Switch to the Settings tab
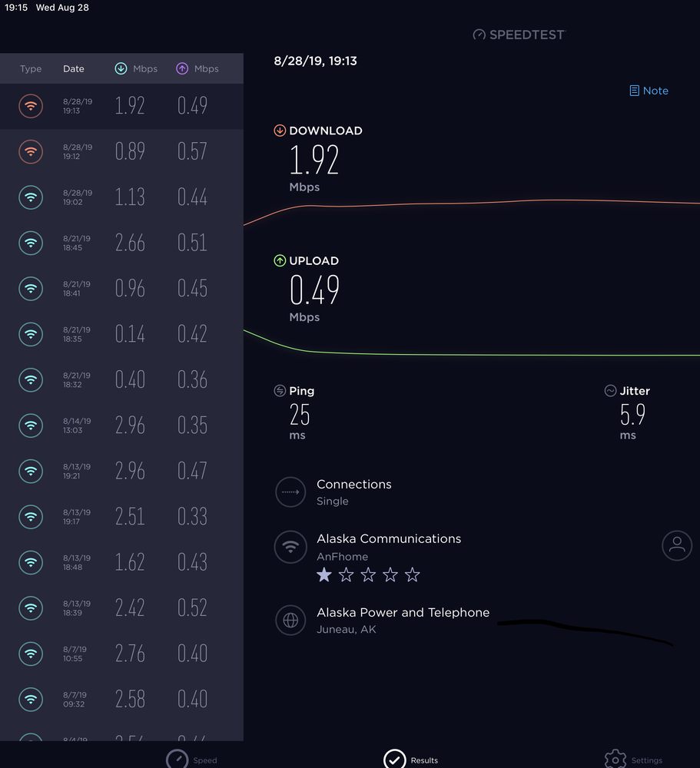700x768 pixels. (615, 759)
